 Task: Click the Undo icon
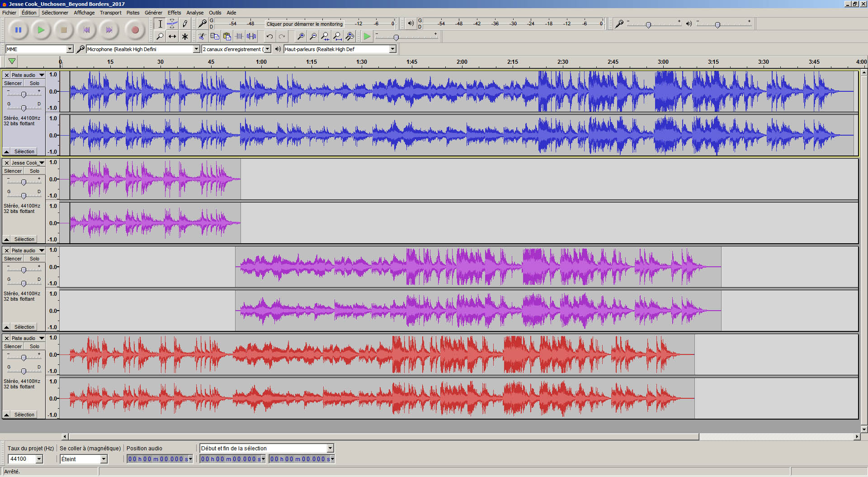(269, 37)
